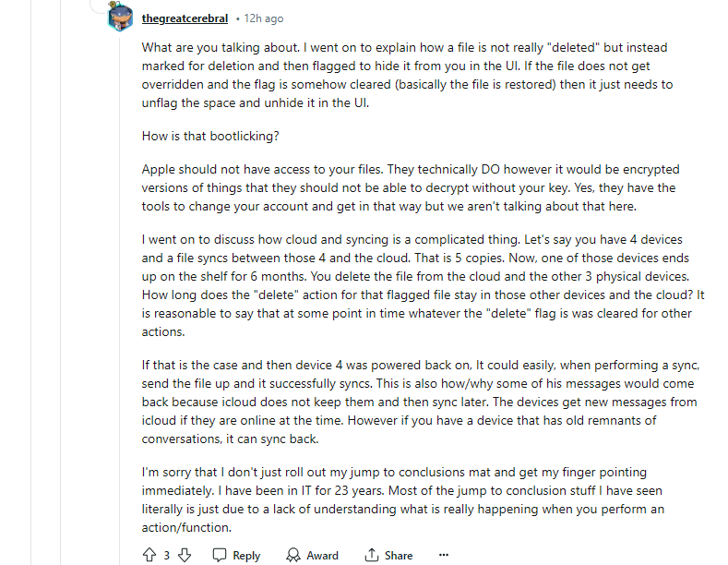This screenshot has width=728, height=565.
Task: Click the vote count number 3
Action: (x=167, y=555)
